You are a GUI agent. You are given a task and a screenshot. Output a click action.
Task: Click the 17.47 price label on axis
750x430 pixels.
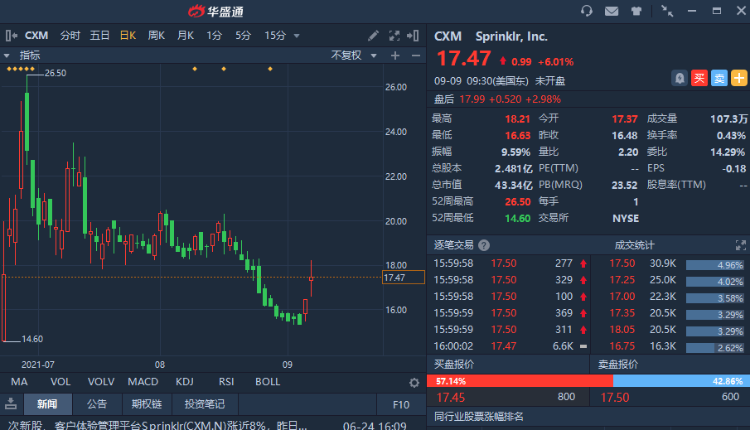pyautogui.click(x=403, y=277)
